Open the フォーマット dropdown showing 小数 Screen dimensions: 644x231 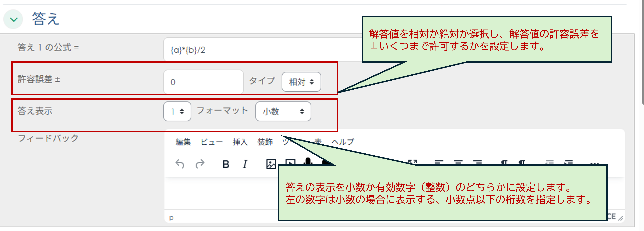coord(283,112)
